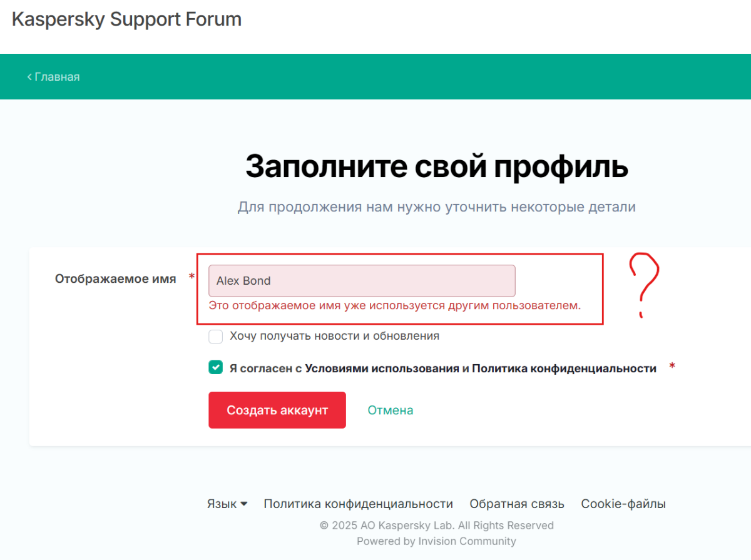Go to the Главная breadcrumb link
This screenshot has width=751, height=560.
coord(57,77)
